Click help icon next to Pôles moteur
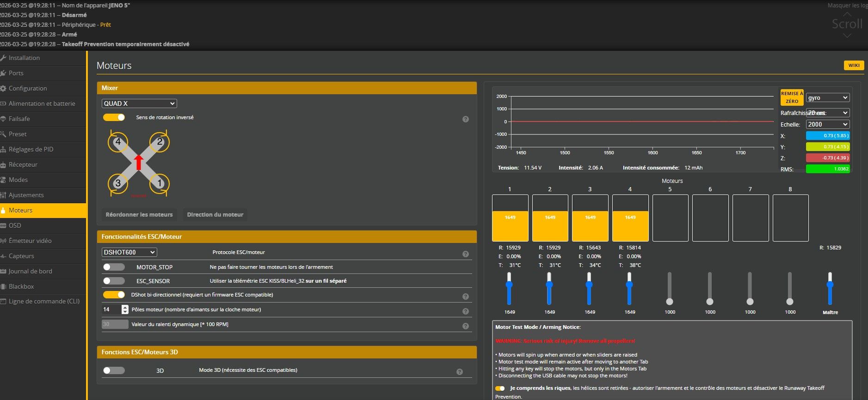Image resolution: width=868 pixels, height=400 pixels. click(x=465, y=311)
